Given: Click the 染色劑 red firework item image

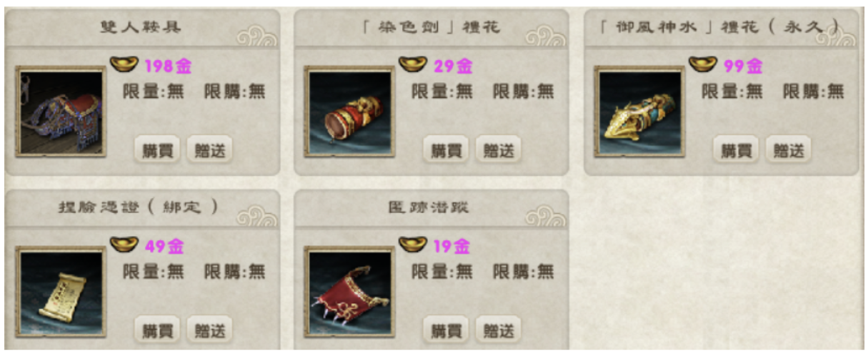Looking at the screenshot, I should coord(349,112).
